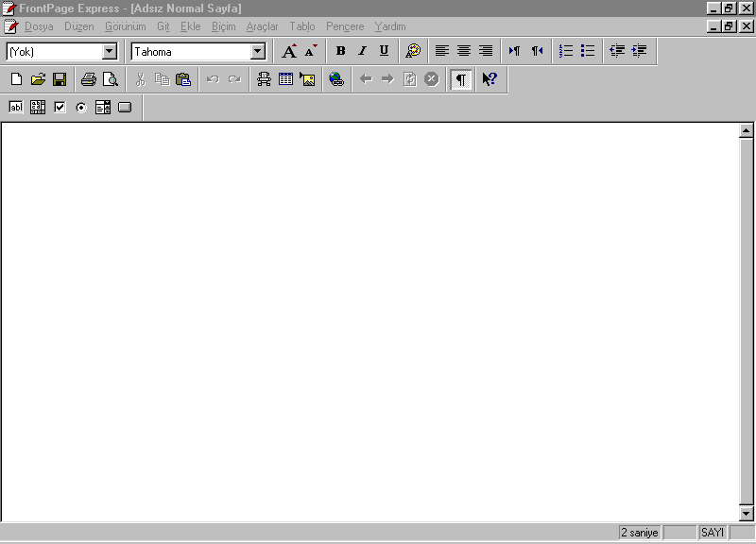Insert a check box form field
The image size is (756, 544).
pyautogui.click(x=60, y=108)
